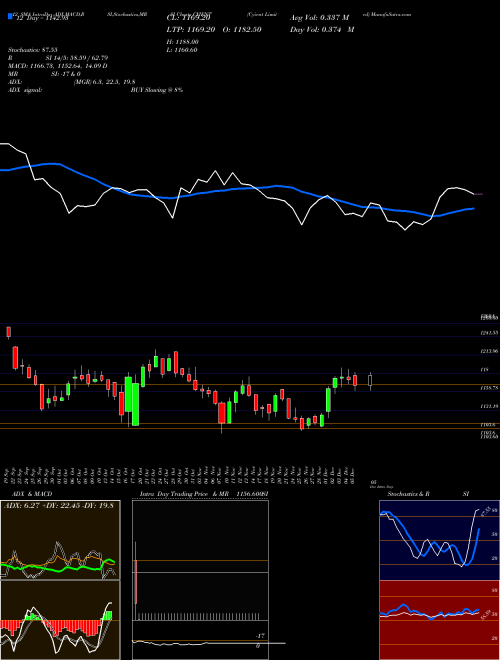The height and width of the screenshot is (660, 500).
Task: Click the 1131.19 price axis label
Action: click(489, 407)
